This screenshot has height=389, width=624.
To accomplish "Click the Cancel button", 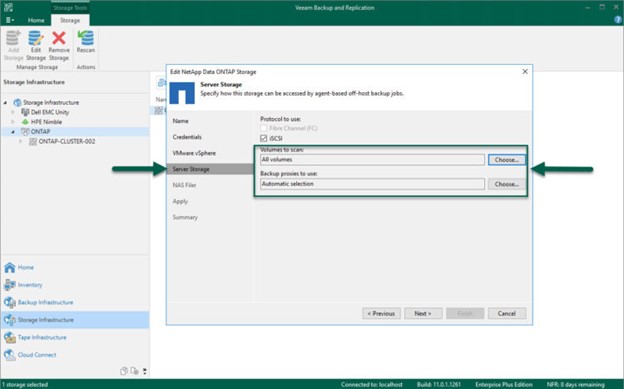I will pyautogui.click(x=507, y=314).
